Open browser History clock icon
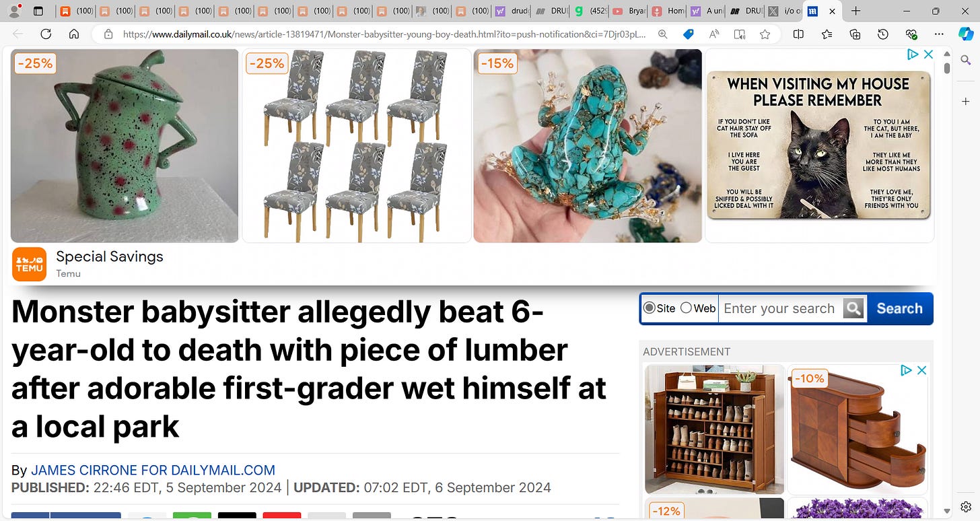The image size is (980, 521). coord(883,34)
